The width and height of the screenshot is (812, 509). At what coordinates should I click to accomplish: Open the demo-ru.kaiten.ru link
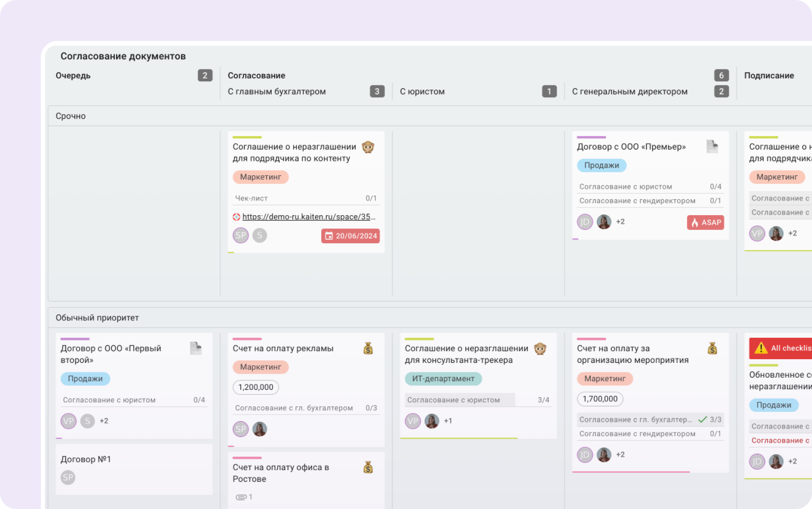(308, 217)
